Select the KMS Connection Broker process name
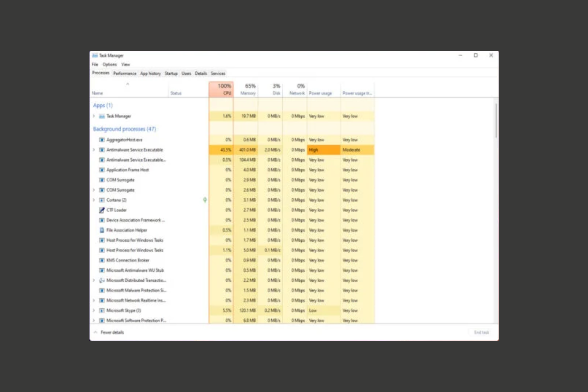This screenshot has width=588, height=392. pyautogui.click(x=128, y=260)
